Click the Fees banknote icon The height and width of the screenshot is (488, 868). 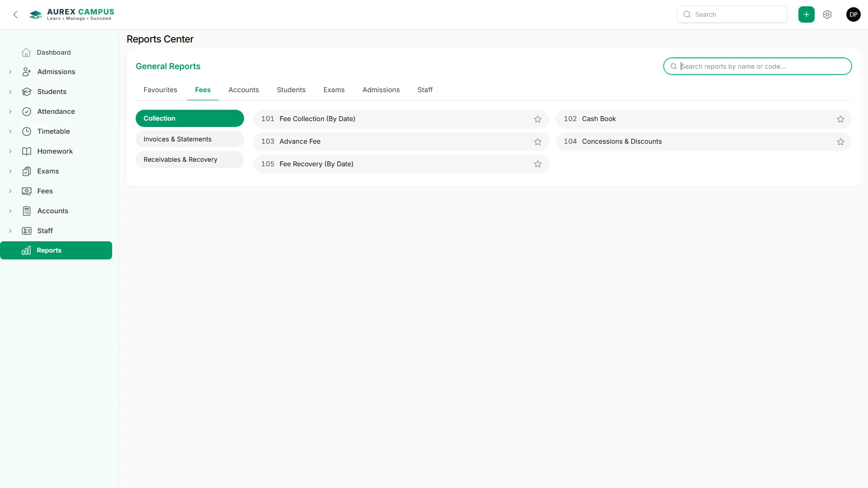[x=27, y=191]
